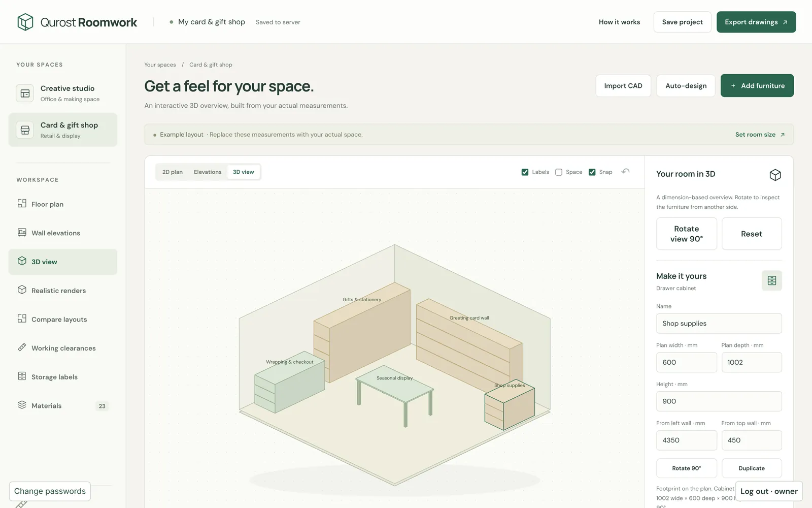This screenshot has width=812, height=508.
Task: Enable the Space checkbox
Action: click(559, 172)
